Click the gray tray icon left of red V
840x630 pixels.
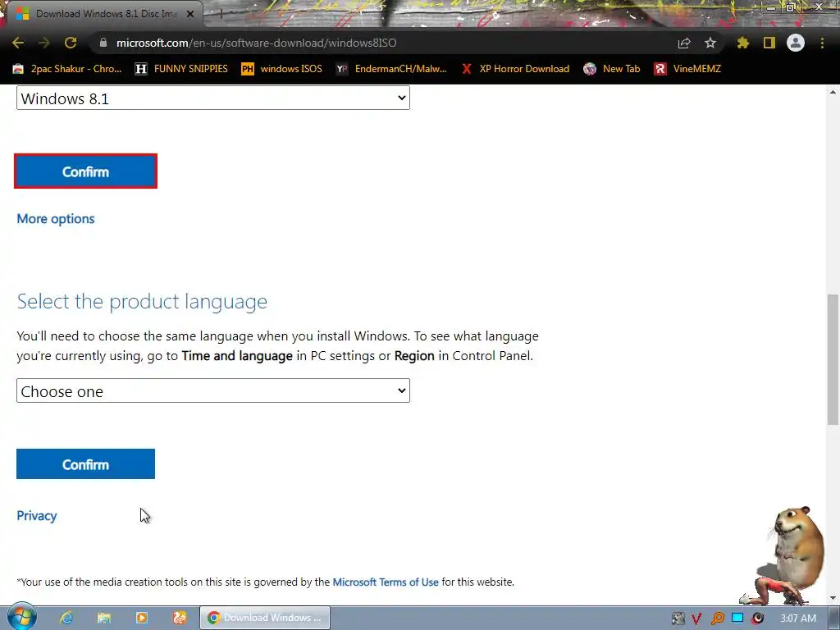[x=678, y=619]
